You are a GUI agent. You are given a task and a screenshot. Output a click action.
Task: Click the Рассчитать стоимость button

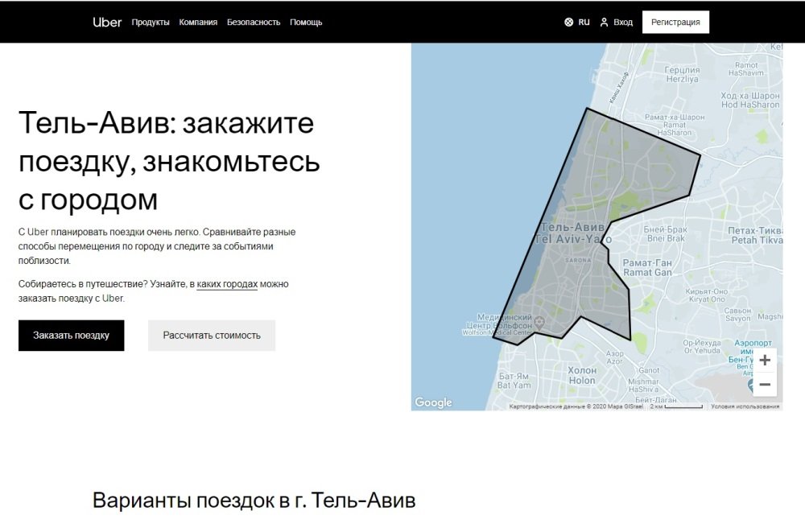click(212, 336)
